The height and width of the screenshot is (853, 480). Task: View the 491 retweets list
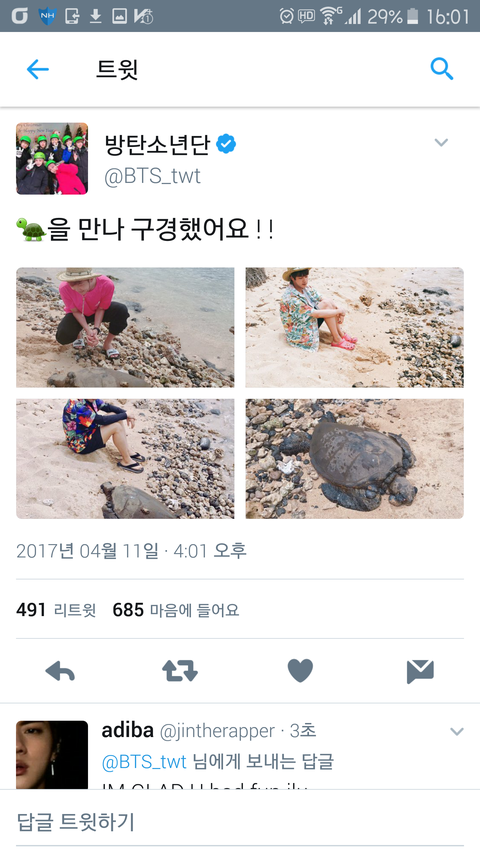pyautogui.click(x=56, y=610)
